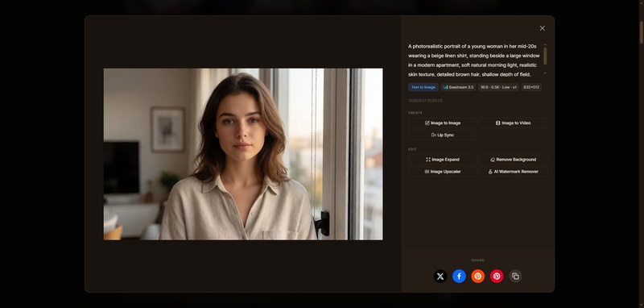Screen dimensions: 644x308
Task: Choose the Image Expand edit tool
Action: click(442, 160)
